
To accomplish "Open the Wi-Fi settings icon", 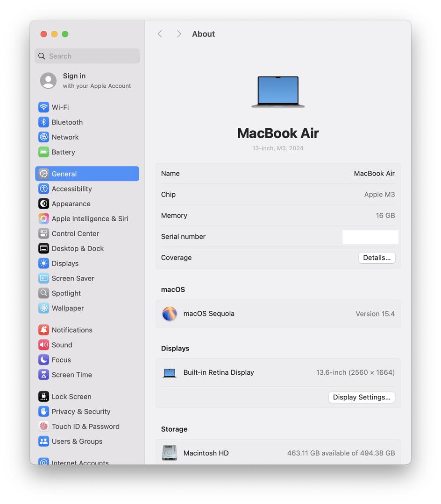I will (x=43, y=107).
